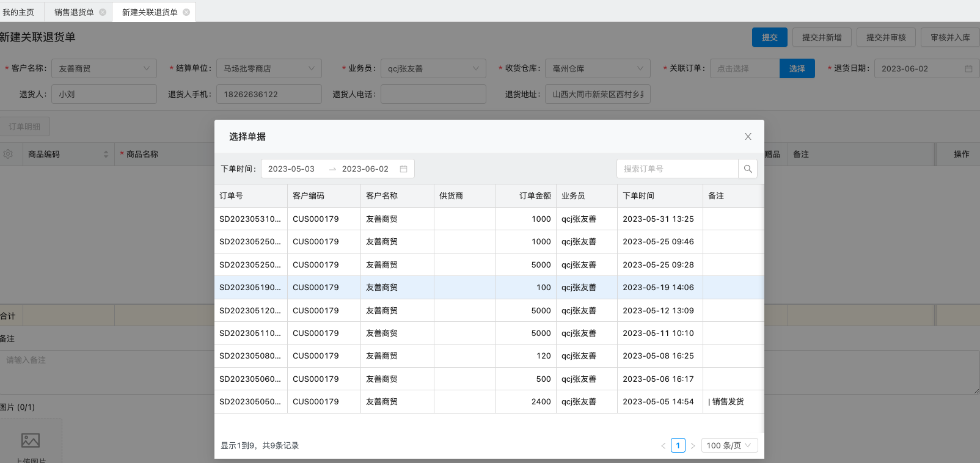
Task: Click order amount cell 120
Action: pos(525,355)
